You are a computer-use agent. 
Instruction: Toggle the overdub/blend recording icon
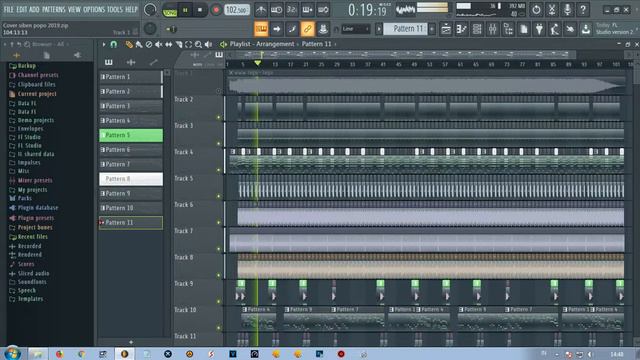[x=307, y=10]
